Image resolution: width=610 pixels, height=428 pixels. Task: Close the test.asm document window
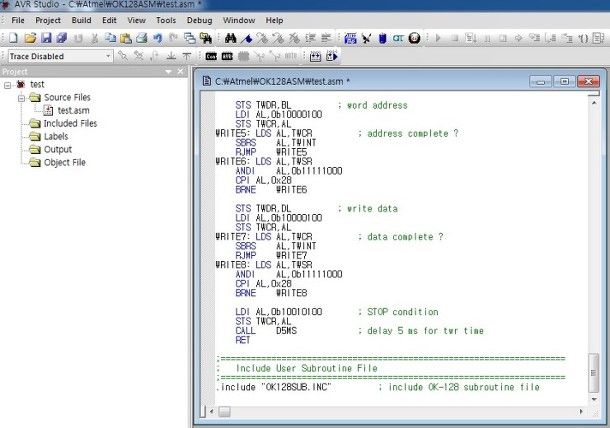[588, 82]
